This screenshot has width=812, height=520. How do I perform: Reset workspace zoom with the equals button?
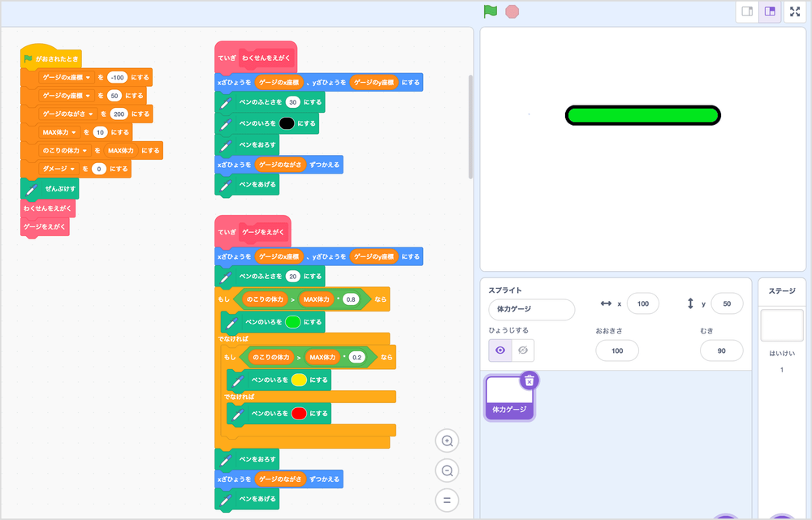click(447, 500)
